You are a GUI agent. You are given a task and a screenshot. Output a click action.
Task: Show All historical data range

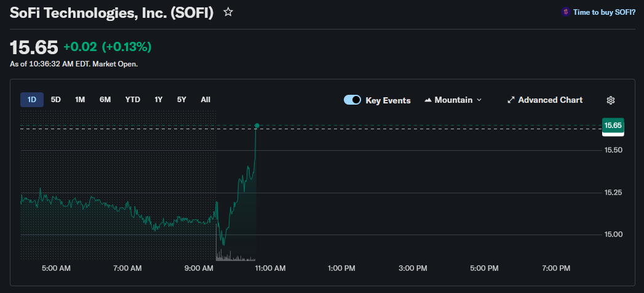[206, 100]
